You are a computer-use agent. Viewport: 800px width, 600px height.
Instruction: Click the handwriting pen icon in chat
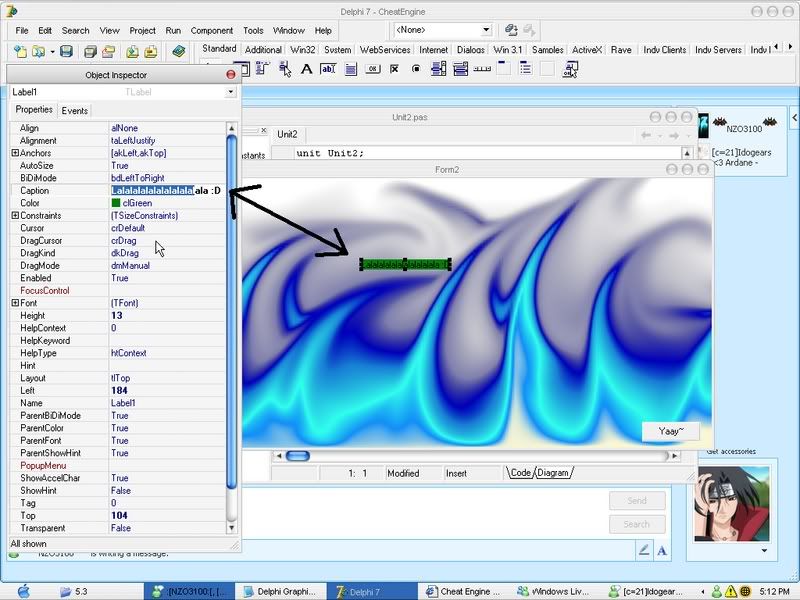point(645,550)
